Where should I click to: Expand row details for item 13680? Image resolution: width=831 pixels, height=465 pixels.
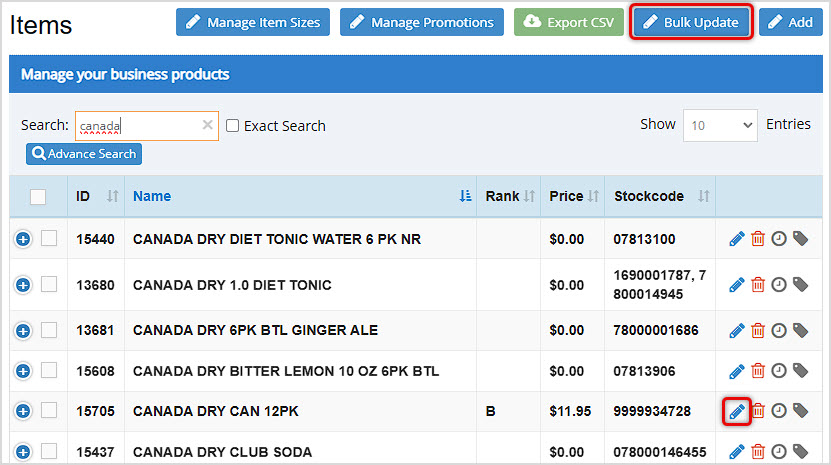pyautogui.click(x=23, y=285)
